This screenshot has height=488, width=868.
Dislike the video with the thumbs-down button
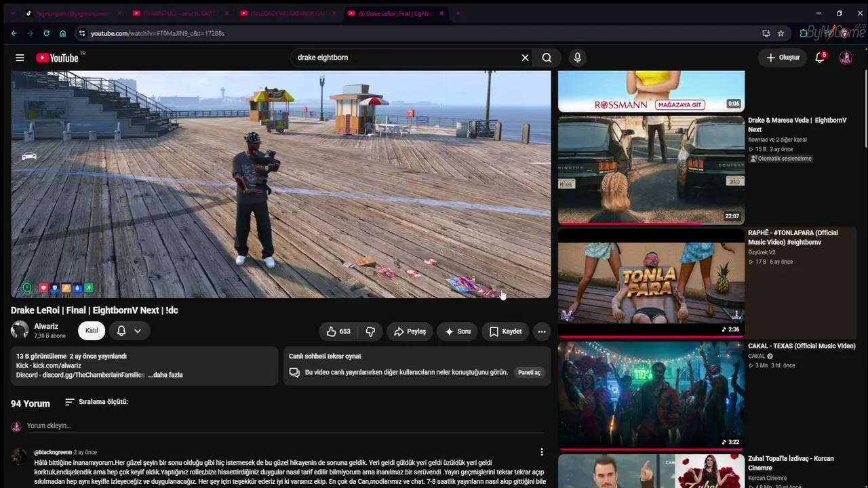pyautogui.click(x=370, y=331)
